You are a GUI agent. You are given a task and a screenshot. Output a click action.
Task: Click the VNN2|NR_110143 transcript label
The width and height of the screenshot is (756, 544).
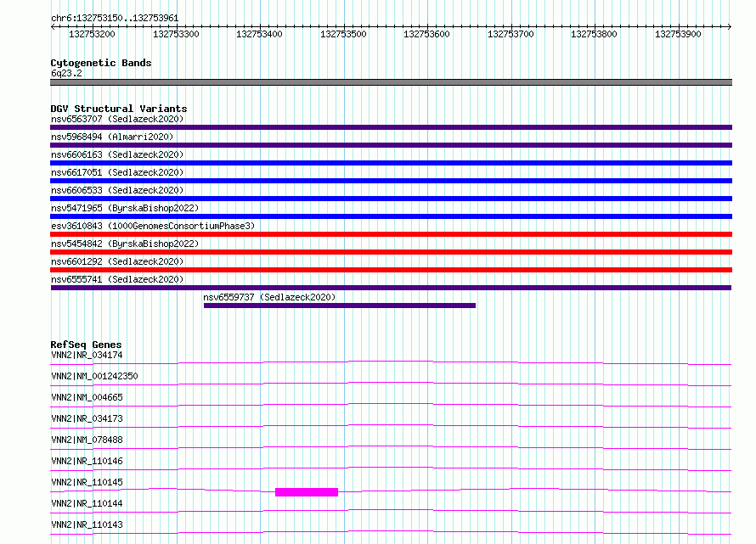[87, 524]
